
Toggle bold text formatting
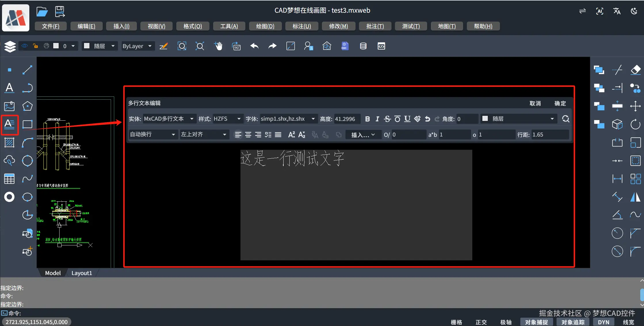pyautogui.click(x=367, y=119)
